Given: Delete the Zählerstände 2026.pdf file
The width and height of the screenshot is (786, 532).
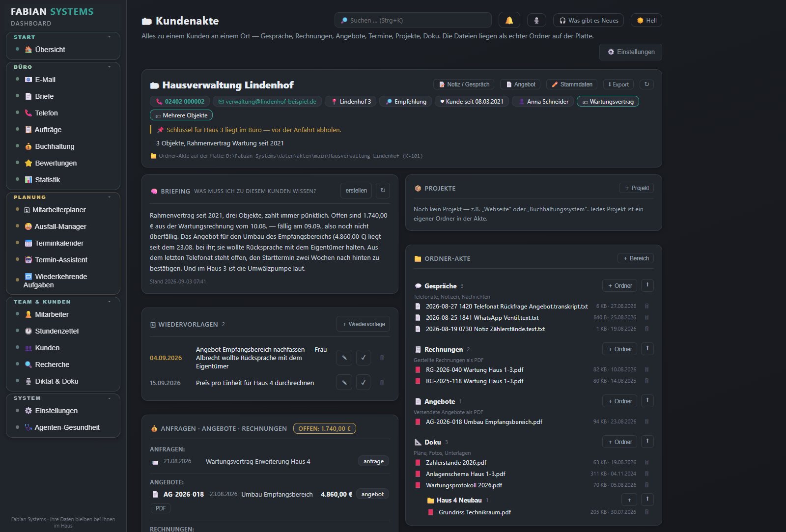Looking at the screenshot, I should point(646,462).
